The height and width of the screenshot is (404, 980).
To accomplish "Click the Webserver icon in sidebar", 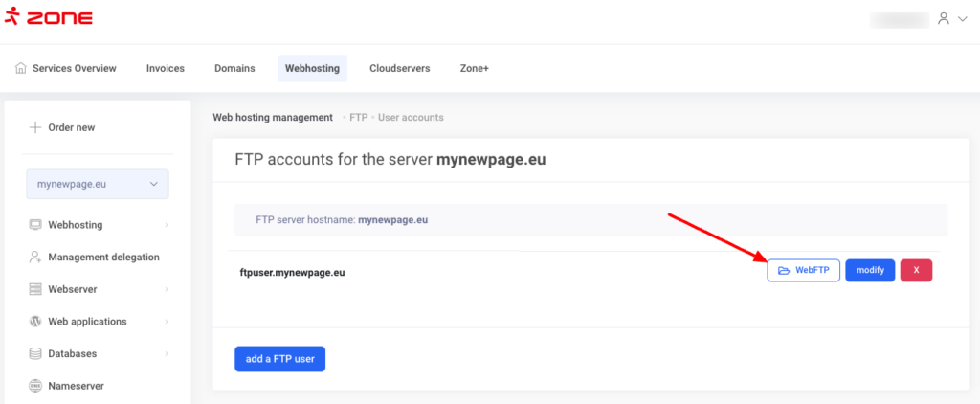I will [x=35, y=289].
